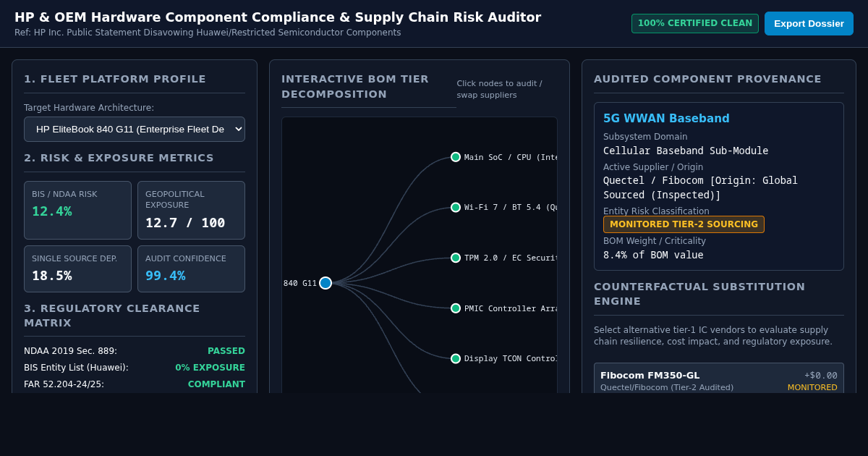The image size is (868, 456).
Task: Select the 840 G11 root node
Action: click(325, 283)
